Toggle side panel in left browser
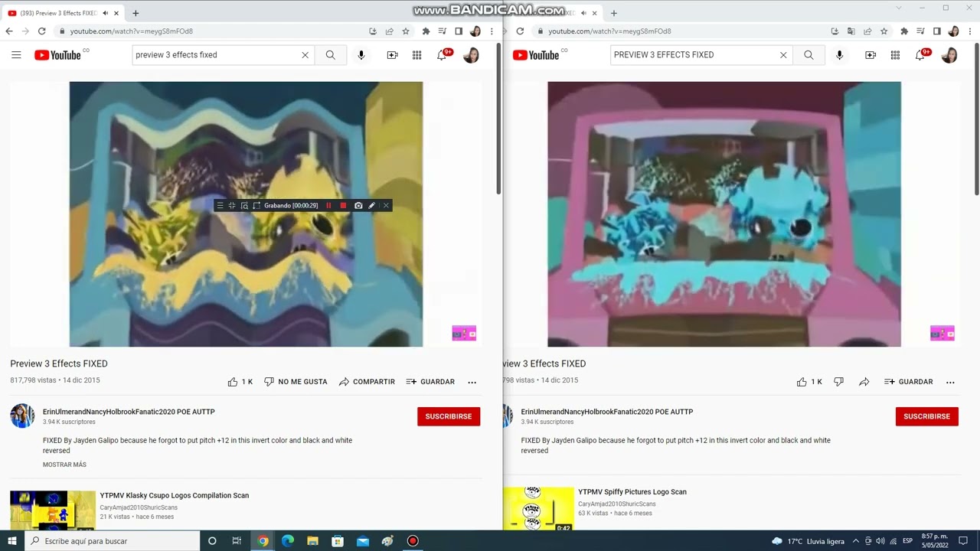The image size is (980, 551). (x=459, y=31)
